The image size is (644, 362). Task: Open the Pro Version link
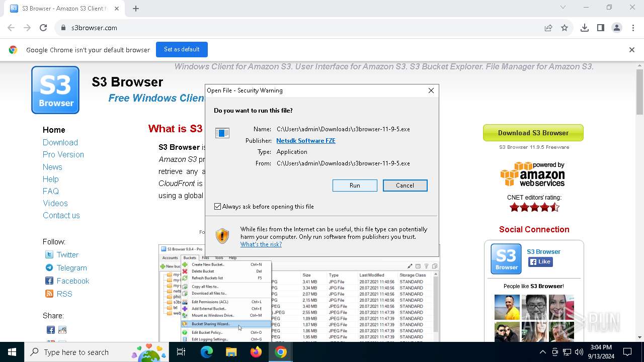pyautogui.click(x=63, y=154)
